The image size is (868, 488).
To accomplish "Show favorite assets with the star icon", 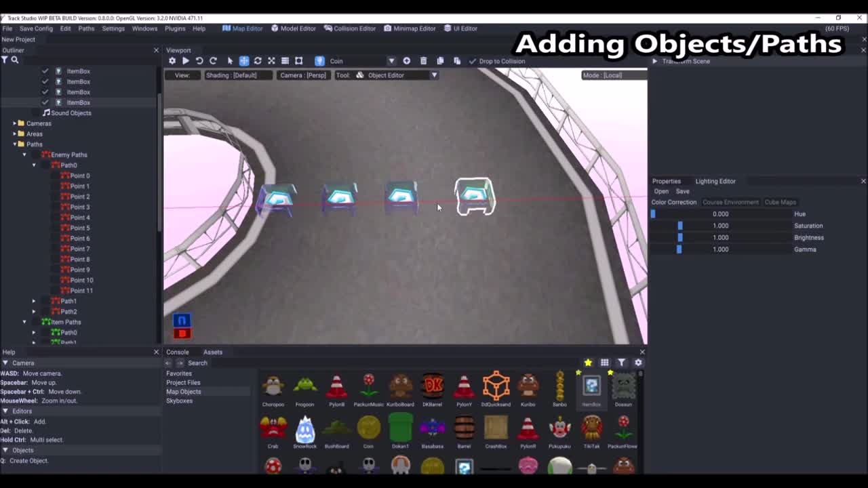I will tap(587, 363).
